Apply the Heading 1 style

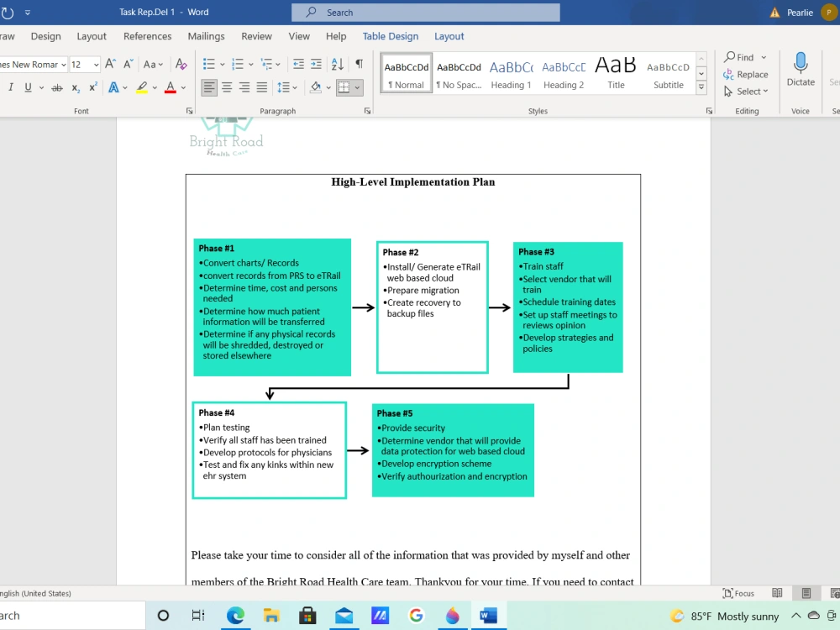coord(511,73)
